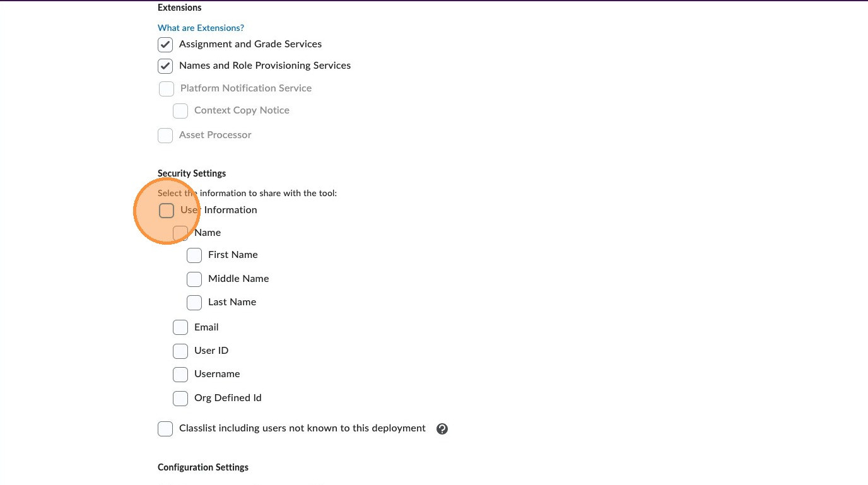Enable Classlist including unknown users checkbox
Screen dimensions: 868x485
(x=165, y=429)
